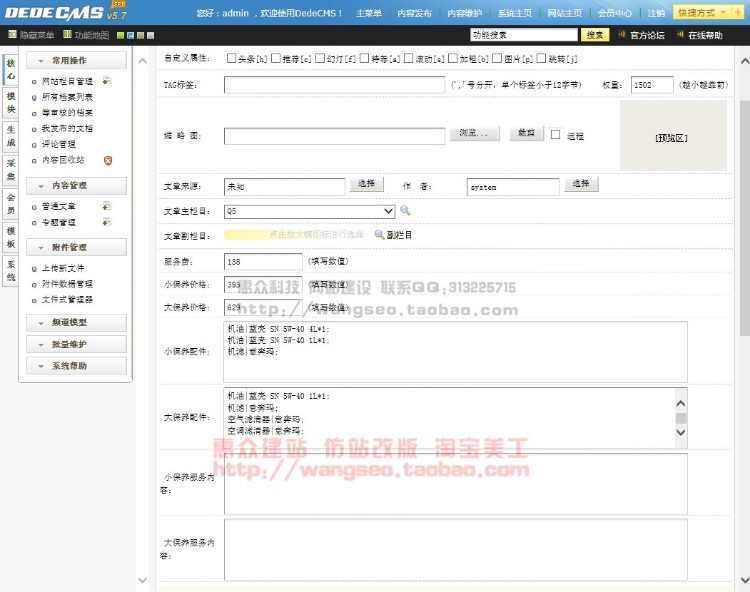This screenshot has width=750, height=592.
Task: Go to 系统主页 in top menu
Action: (x=515, y=13)
